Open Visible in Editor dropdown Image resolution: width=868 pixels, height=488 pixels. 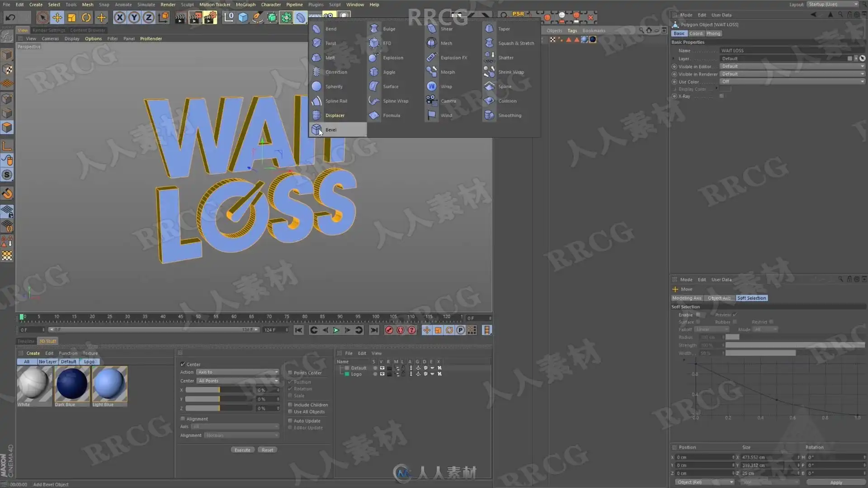pyautogui.click(x=792, y=66)
